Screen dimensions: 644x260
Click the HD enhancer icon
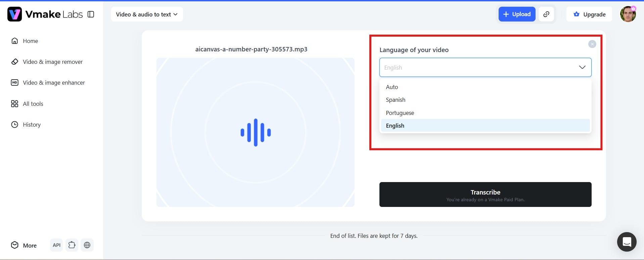coord(15,83)
